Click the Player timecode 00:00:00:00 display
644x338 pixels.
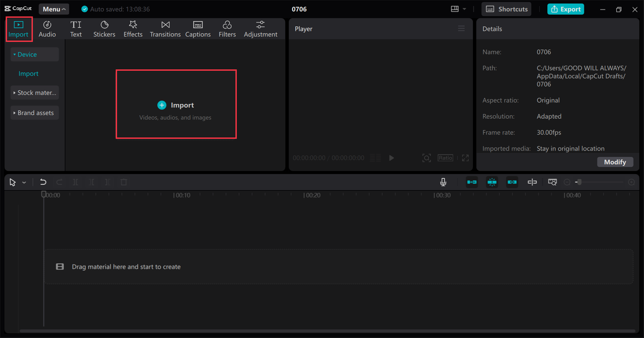tap(309, 158)
